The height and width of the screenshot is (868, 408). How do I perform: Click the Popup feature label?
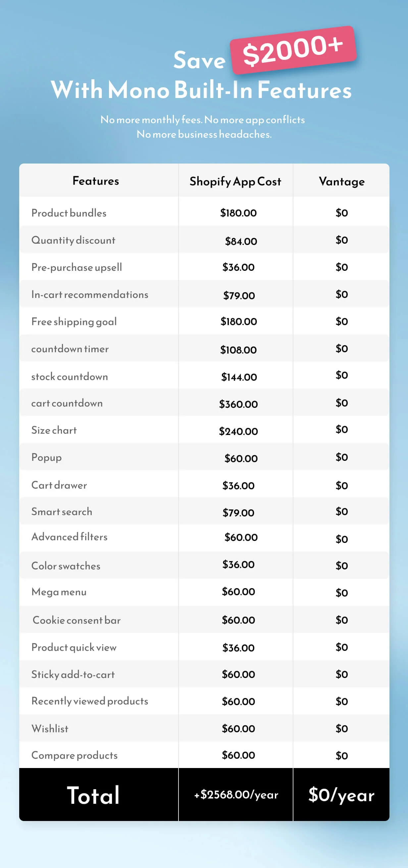tap(47, 458)
